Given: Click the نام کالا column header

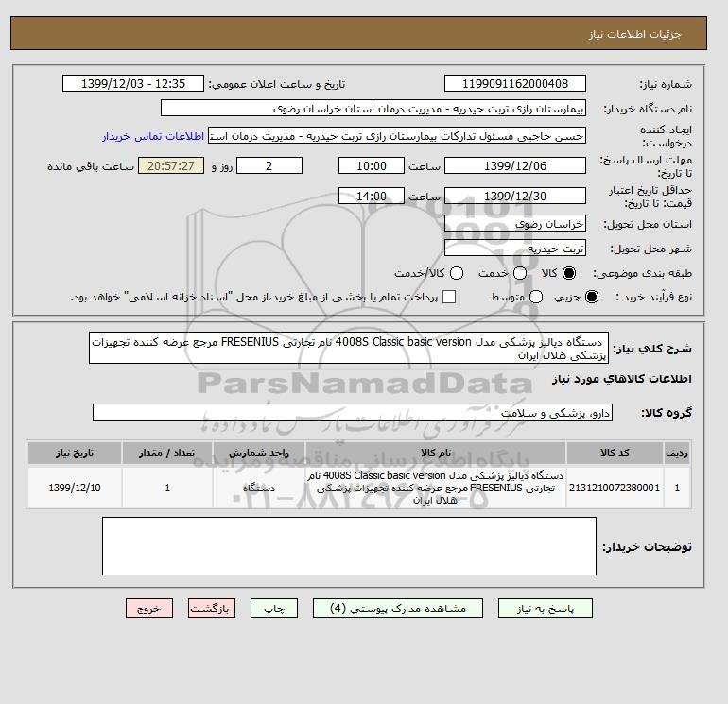Looking at the screenshot, I should click(436, 453).
